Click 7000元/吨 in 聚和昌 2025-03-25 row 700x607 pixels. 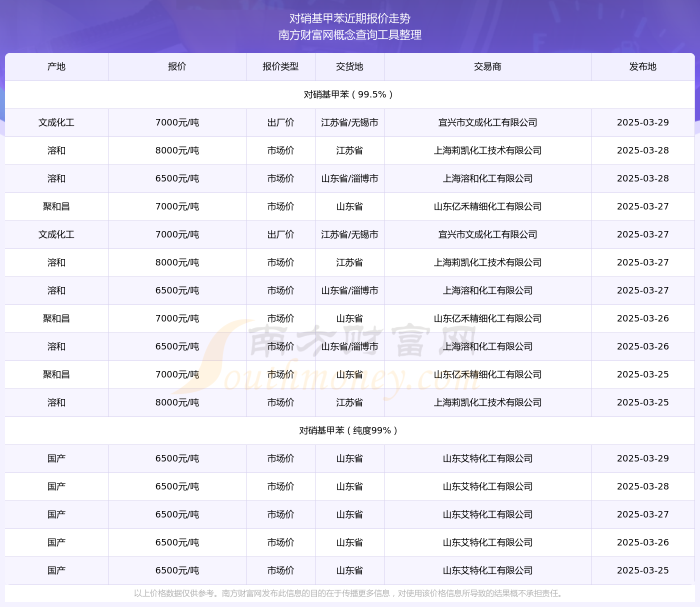point(177,374)
